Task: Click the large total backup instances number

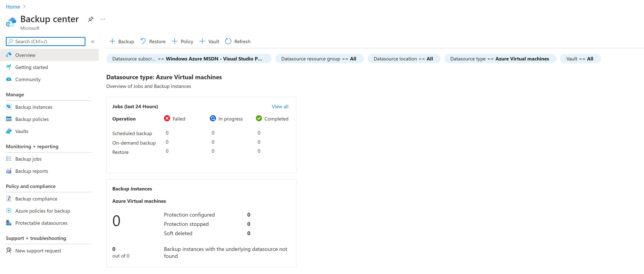Action: point(116,221)
